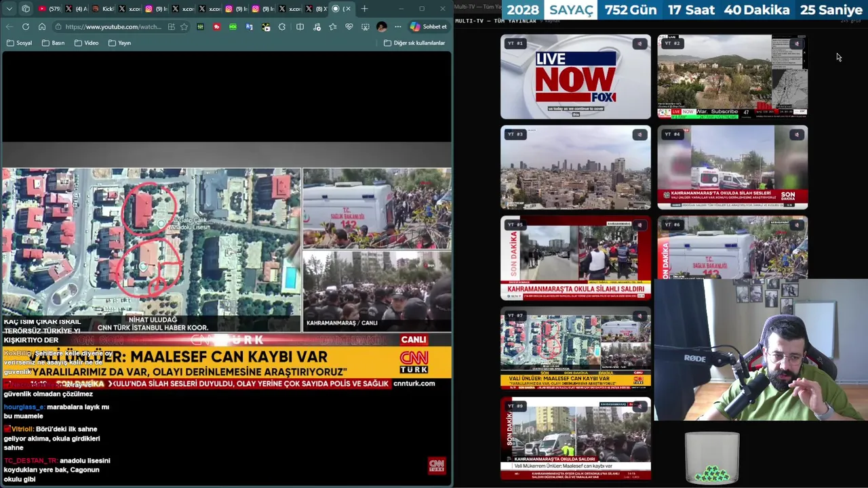Toggle mute on YT #3 stream
868x488 pixels.
tap(639, 135)
